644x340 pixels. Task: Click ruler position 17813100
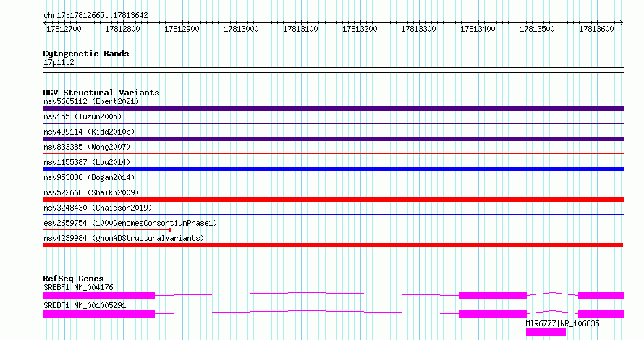(x=300, y=29)
